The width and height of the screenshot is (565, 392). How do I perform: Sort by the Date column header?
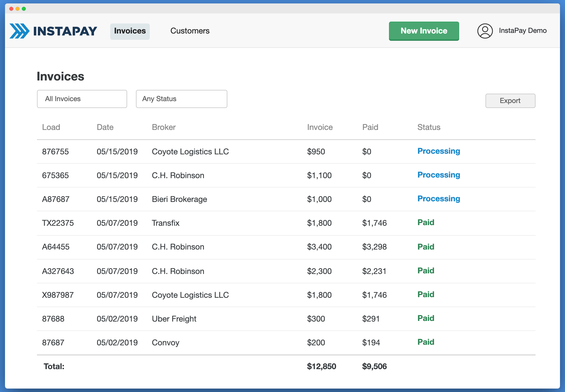105,127
